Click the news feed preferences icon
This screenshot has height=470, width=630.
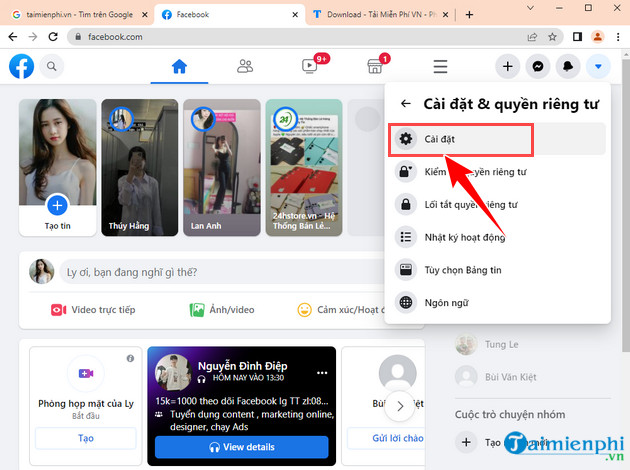pyautogui.click(x=406, y=270)
